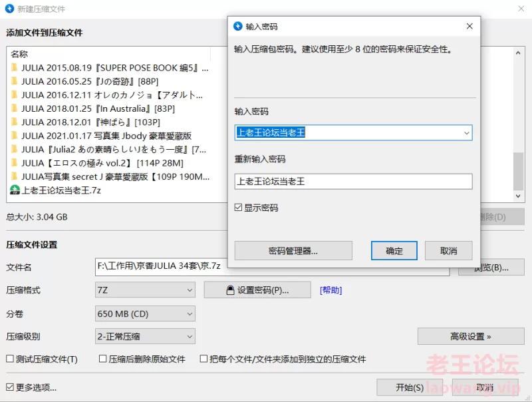
Task: Click file list scrollbar up arrow
Action: (518, 53)
